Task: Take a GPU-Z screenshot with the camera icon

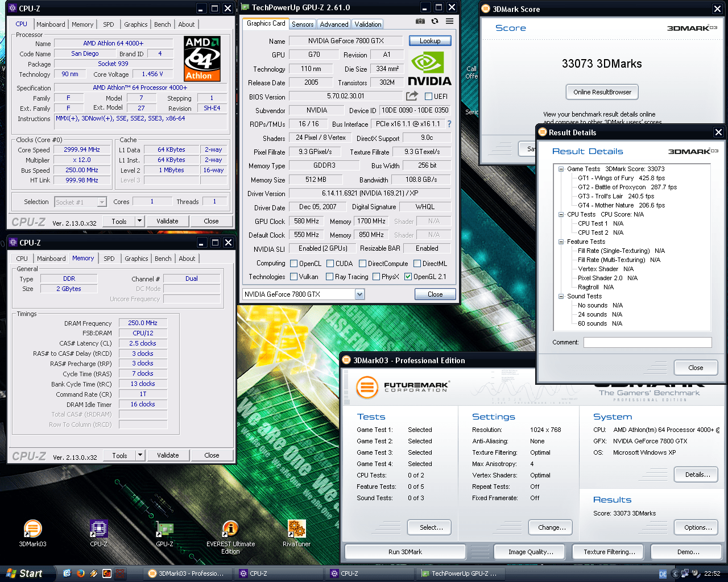Action: tap(420, 21)
